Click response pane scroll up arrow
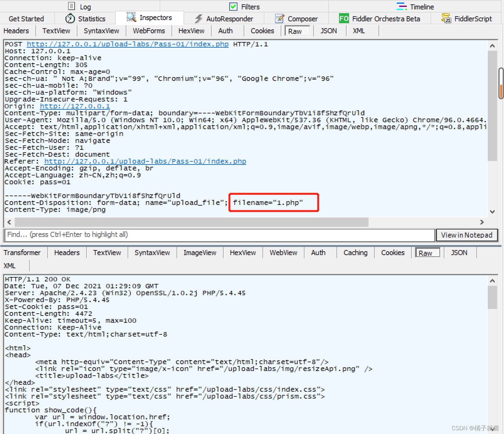 pyautogui.click(x=492, y=281)
